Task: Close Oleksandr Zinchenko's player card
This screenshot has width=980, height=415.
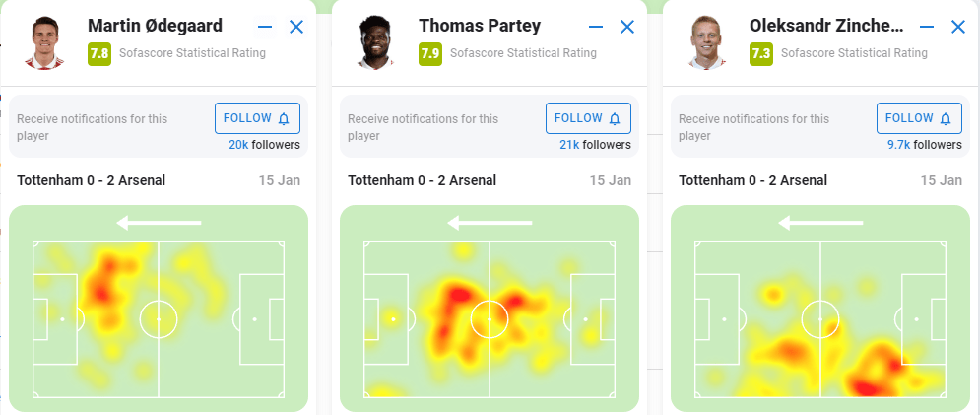Action: pos(958,28)
